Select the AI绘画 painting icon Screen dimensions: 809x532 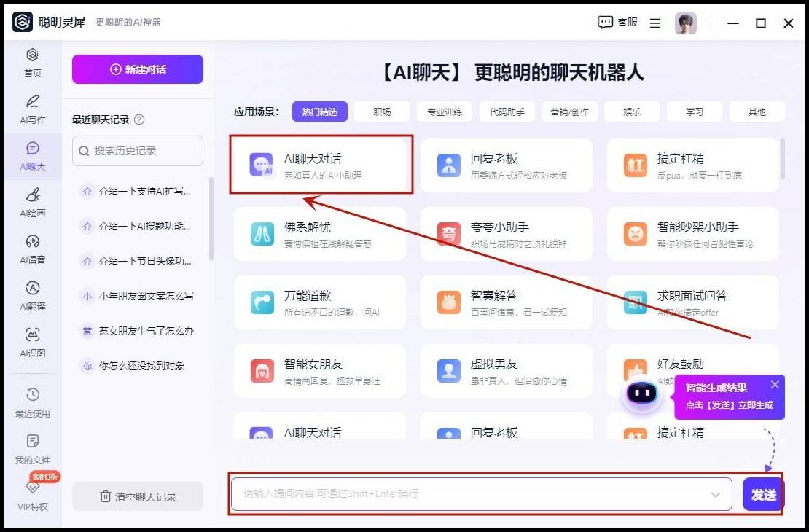32,202
